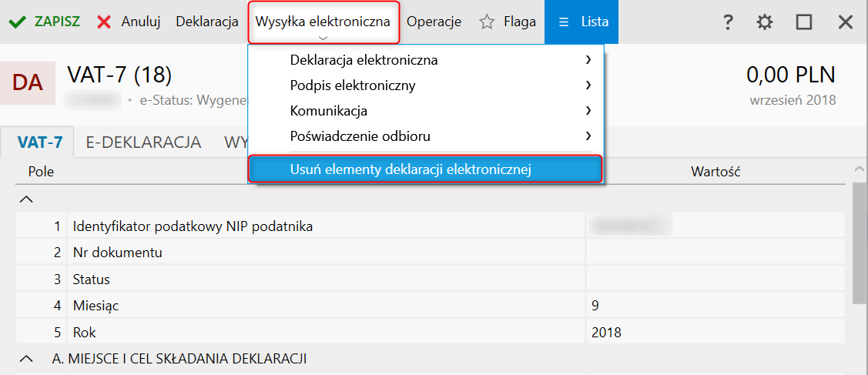Click the Miesiąc value cell showing 9
This screenshot has width=868, height=375.
tap(715, 306)
